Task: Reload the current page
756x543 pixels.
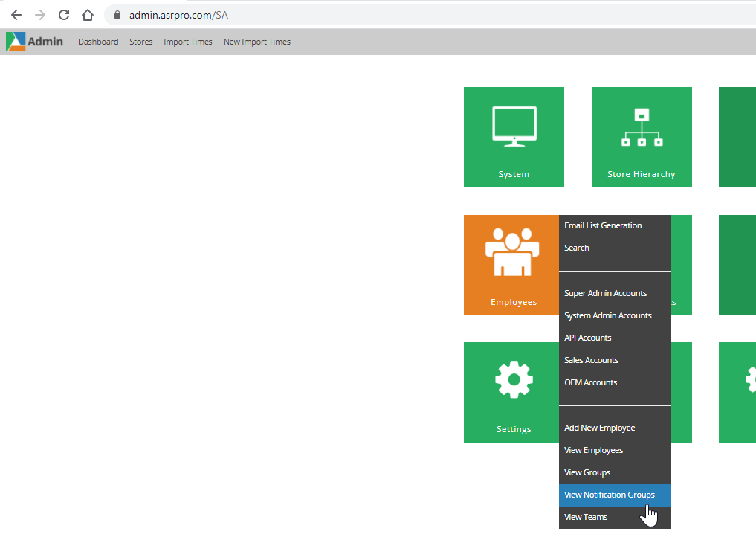Action: tap(63, 13)
